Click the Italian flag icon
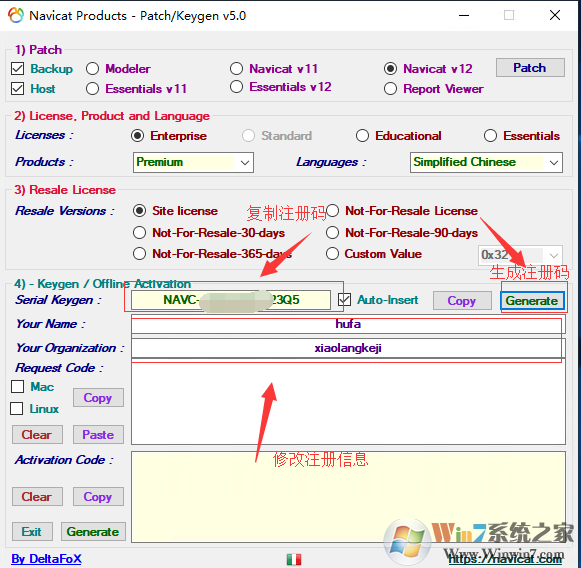 [x=294, y=559]
